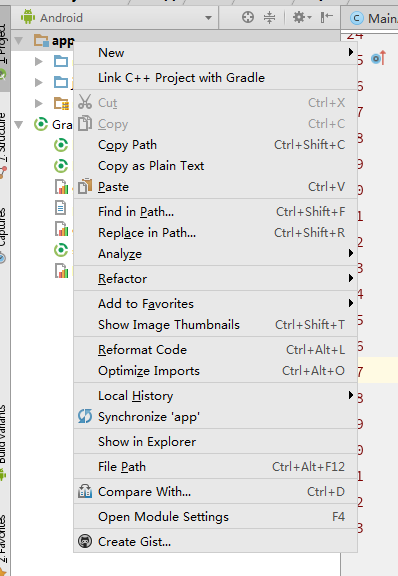Select Show in Explorer
Screen dimensions: 398x576
pyautogui.click(x=215, y=442)
